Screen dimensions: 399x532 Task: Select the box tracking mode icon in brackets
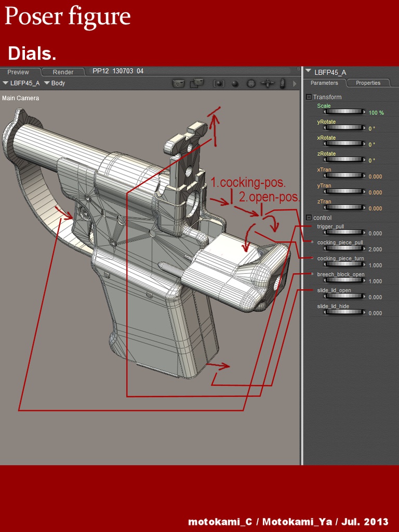pyautogui.click(x=219, y=83)
